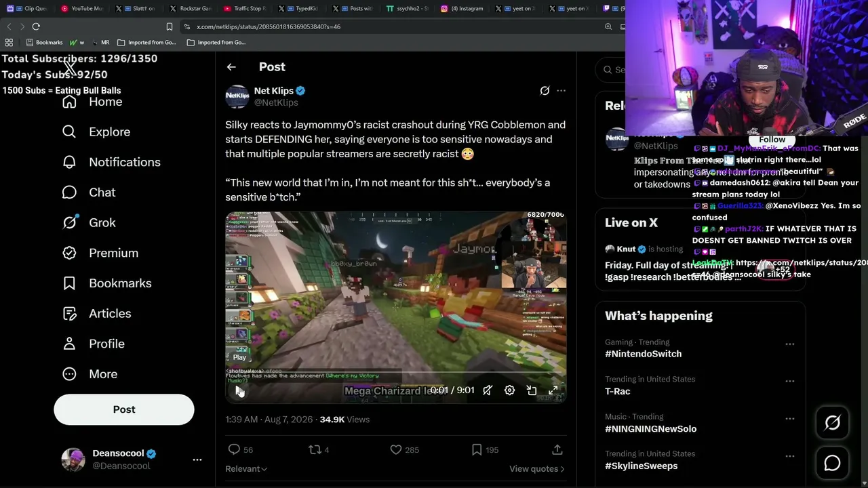Switch to the Traffic Stop tab
The height and width of the screenshot is (488, 868).
[x=245, y=9]
